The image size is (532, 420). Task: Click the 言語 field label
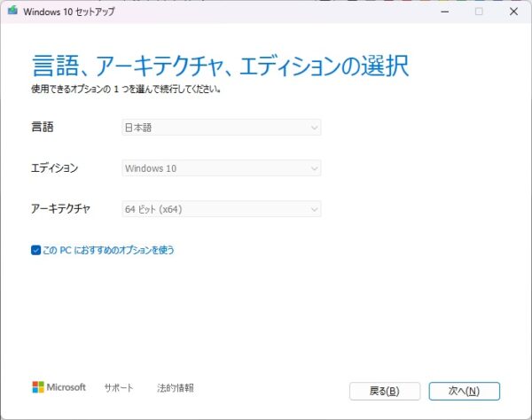click(x=43, y=127)
